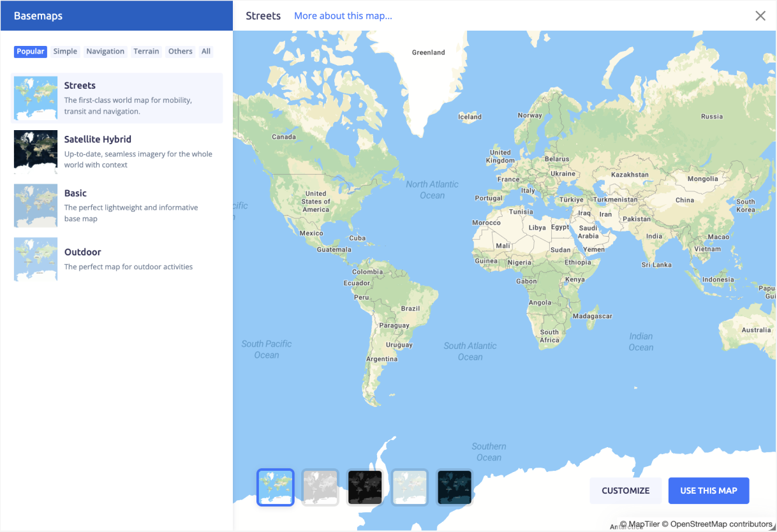777x532 pixels.
Task: Select the default colorful Streets style variant
Action: coord(276,487)
